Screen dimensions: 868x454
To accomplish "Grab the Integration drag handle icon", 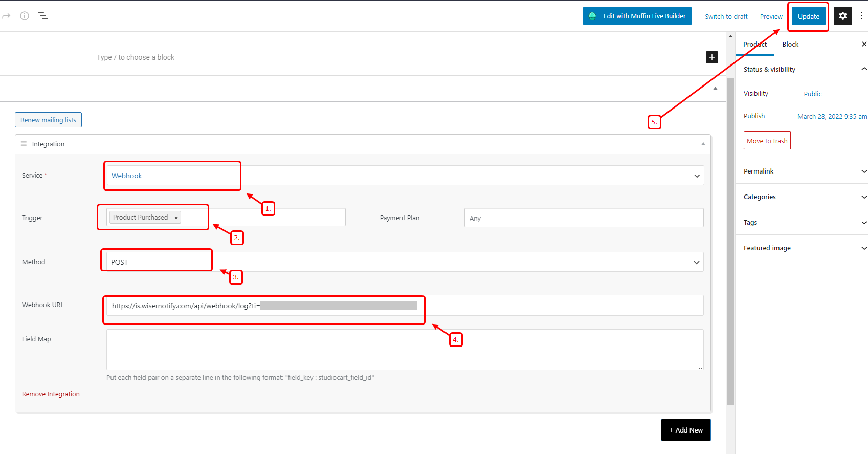I will (24, 144).
